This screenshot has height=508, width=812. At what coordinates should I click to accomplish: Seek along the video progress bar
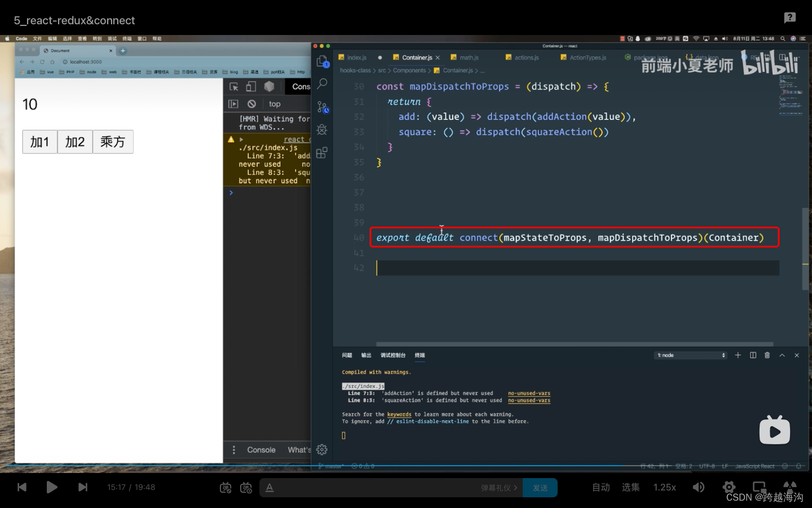(x=406, y=466)
